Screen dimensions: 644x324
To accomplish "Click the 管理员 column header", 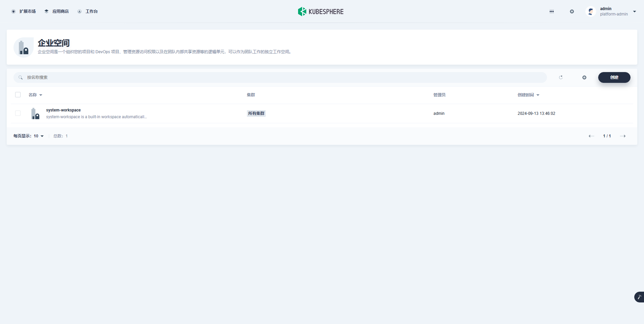I will click(440, 95).
